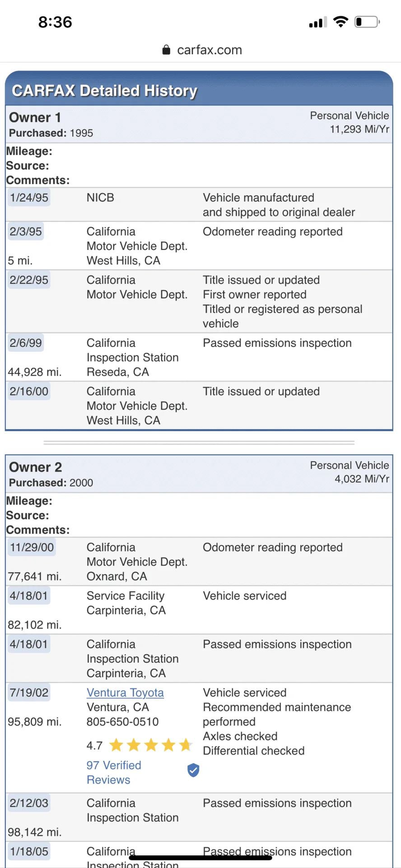
Task: Tap the cellular signal bars icon
Action: [317, 22]
